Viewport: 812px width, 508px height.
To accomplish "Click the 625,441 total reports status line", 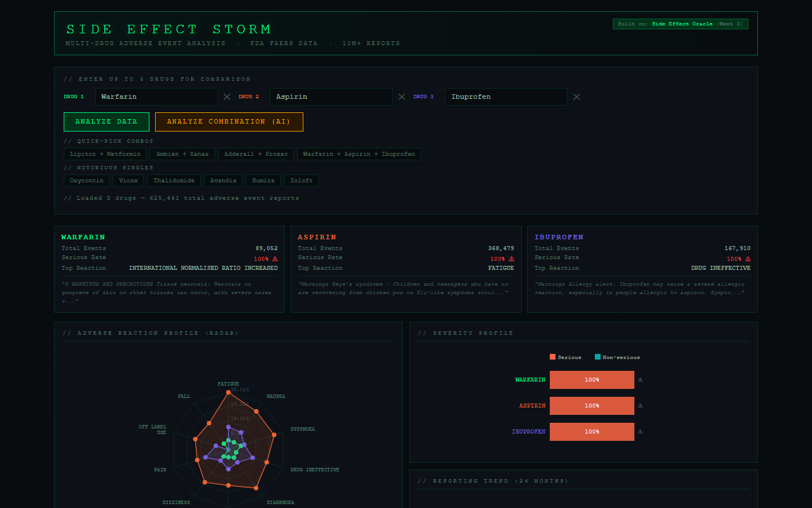I will coord(182,198).
